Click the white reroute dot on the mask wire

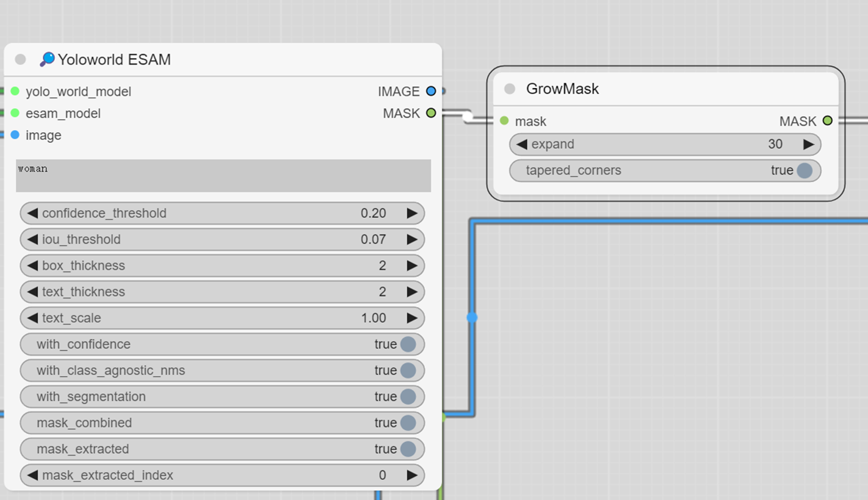pyautogui.click(x=468, y=116)
